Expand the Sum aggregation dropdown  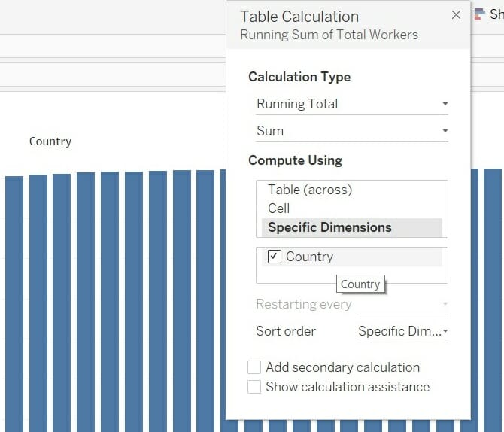pos(351,131)
